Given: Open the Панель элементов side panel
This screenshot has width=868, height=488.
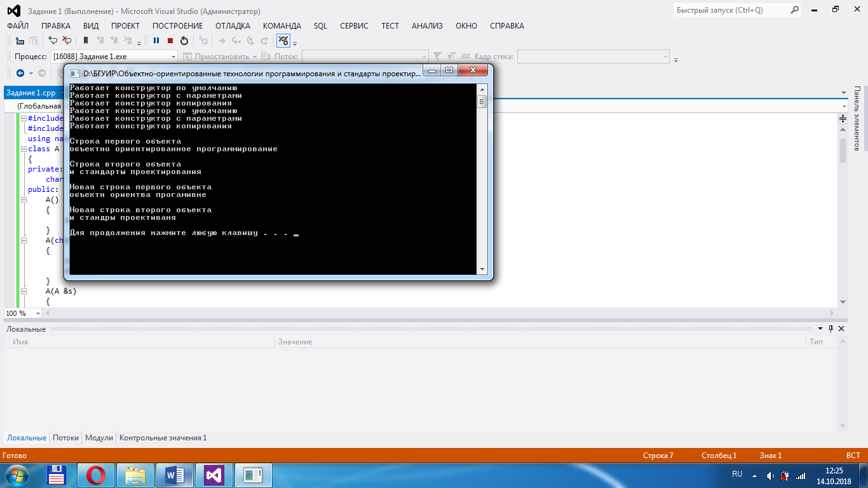Looking at the screenshot, I should coord(857,118).
